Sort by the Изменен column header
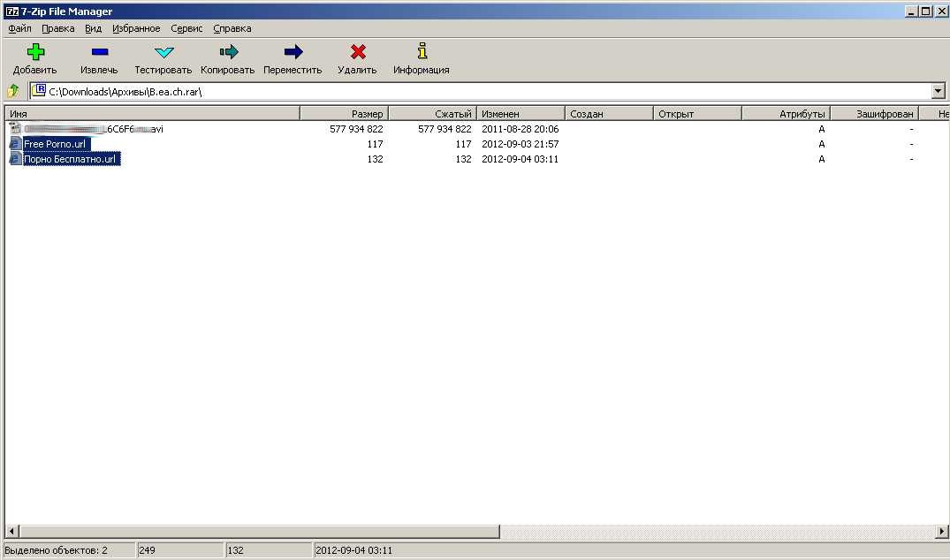Viewport: 950px width, 560px height. point(521,114)
